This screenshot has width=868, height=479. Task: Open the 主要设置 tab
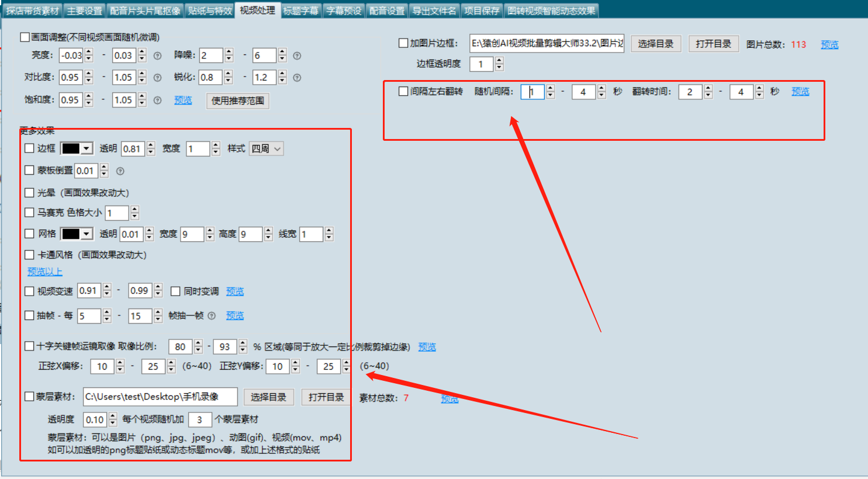[85, 11]
